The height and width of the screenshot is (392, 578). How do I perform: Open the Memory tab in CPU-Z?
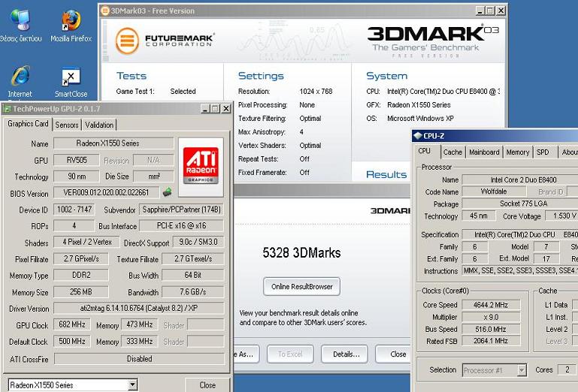pyautogui.click(x=518, y=152)
